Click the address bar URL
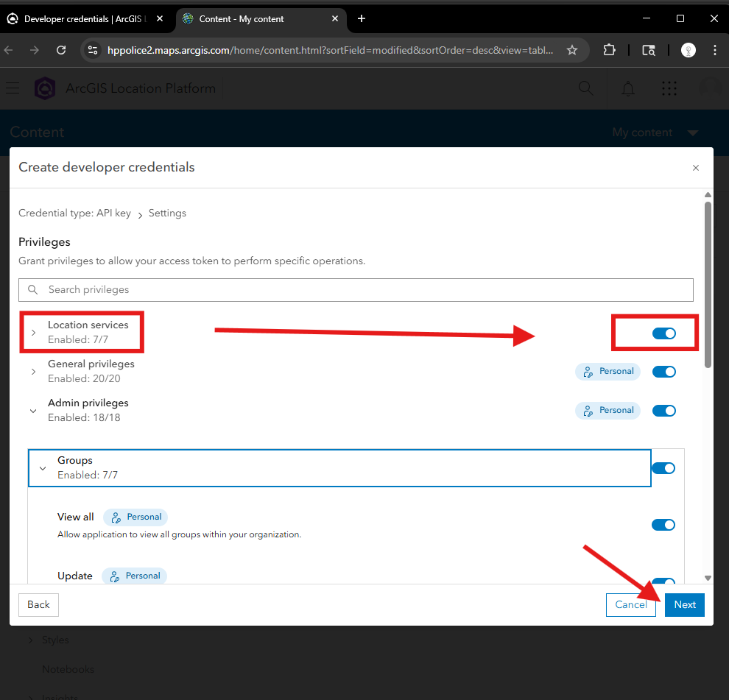The width and height of the screenshot is (729, 700). click(330, 50)
